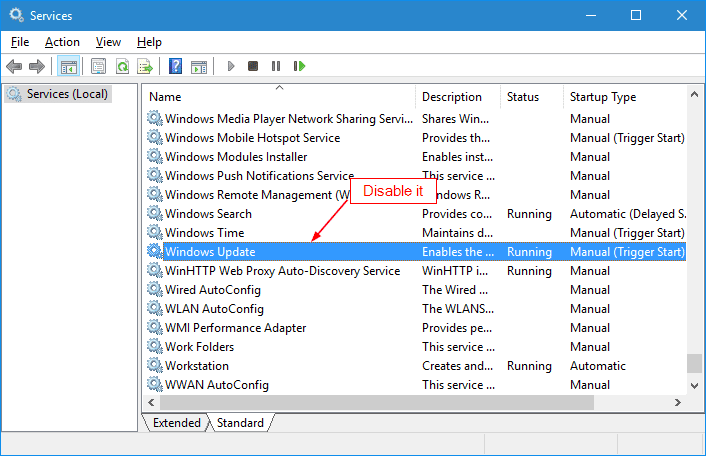Click the scroll up arrow of the vertical scrollbar
Image resolution: width=706 pixels, height=456 pixels.
pyautogui.click(x=694, y=94)
